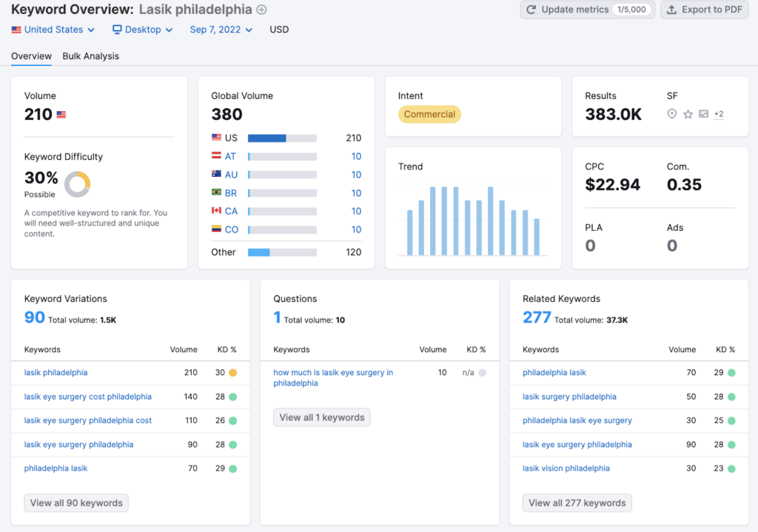The width and height of the screenshot is (758, 532).
Task: Click the US volume bar in Global Volume
Action: coord(267,138)
